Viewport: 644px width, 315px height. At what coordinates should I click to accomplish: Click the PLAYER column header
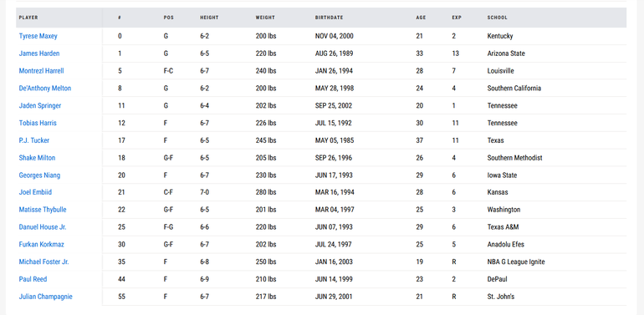(x=28, y=18)
